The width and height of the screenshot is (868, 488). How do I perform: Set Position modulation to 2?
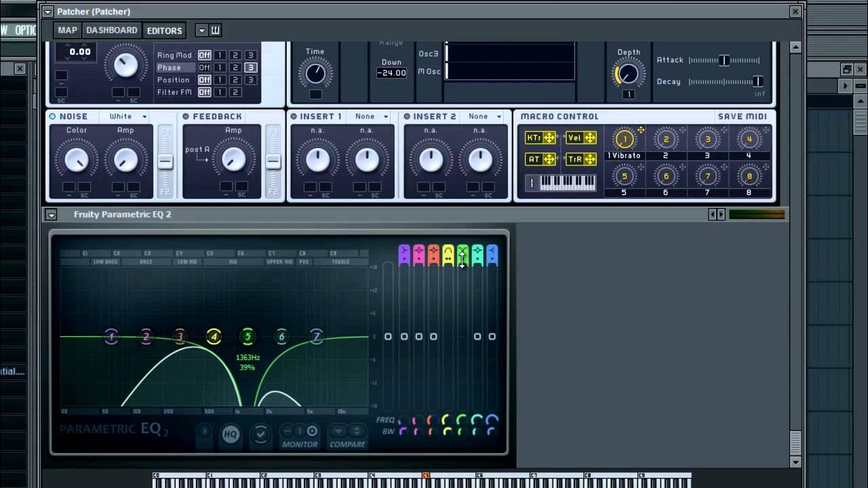click(235, 80)
